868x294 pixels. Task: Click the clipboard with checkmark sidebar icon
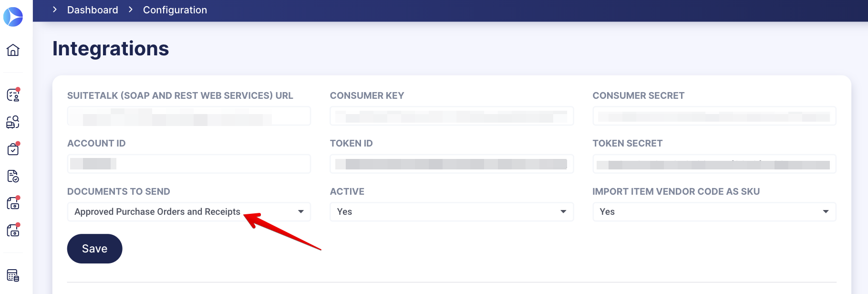click(13, 149)
